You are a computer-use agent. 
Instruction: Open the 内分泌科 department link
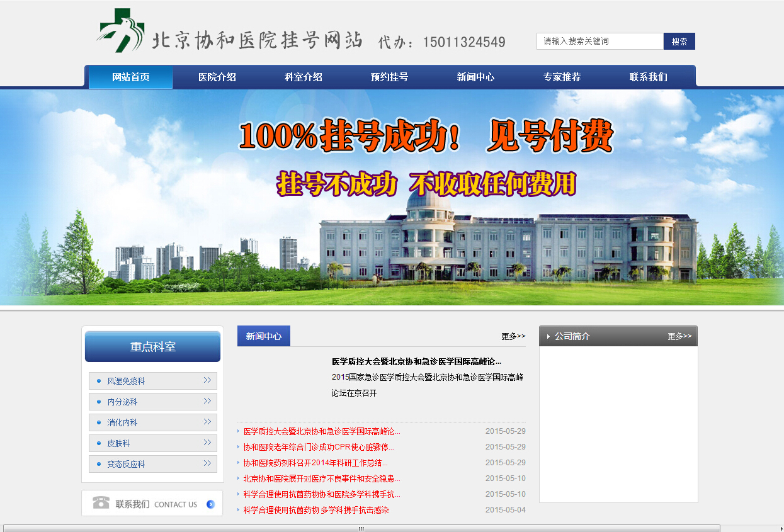pos(122,402)
